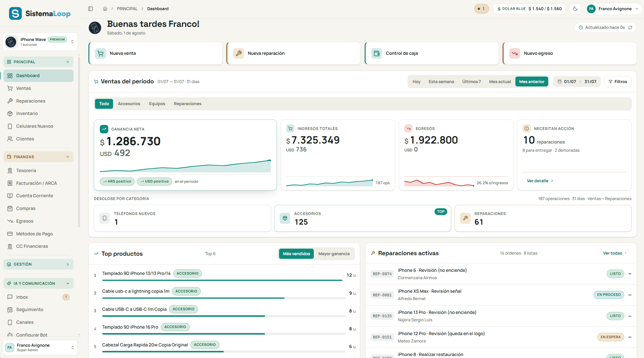The height and width of the screenshot is (358, 644).
Task: Open Canales in sidebar
Action: [38, 322]
